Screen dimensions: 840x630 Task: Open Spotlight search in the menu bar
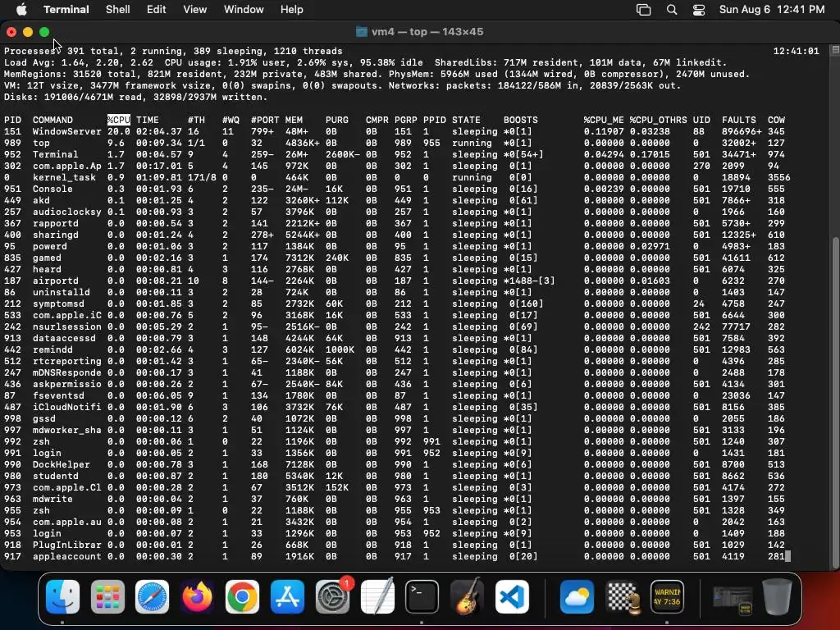(672, 10)
